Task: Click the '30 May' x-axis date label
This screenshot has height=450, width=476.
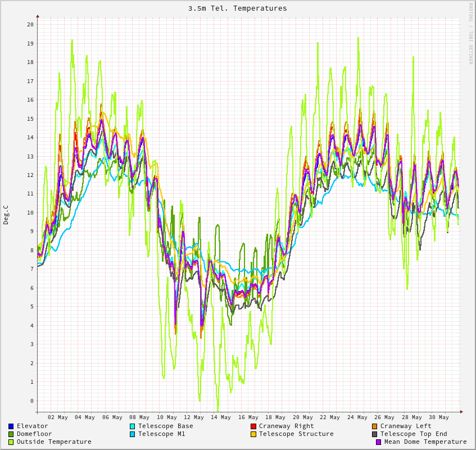Action: tap(439, 417)
